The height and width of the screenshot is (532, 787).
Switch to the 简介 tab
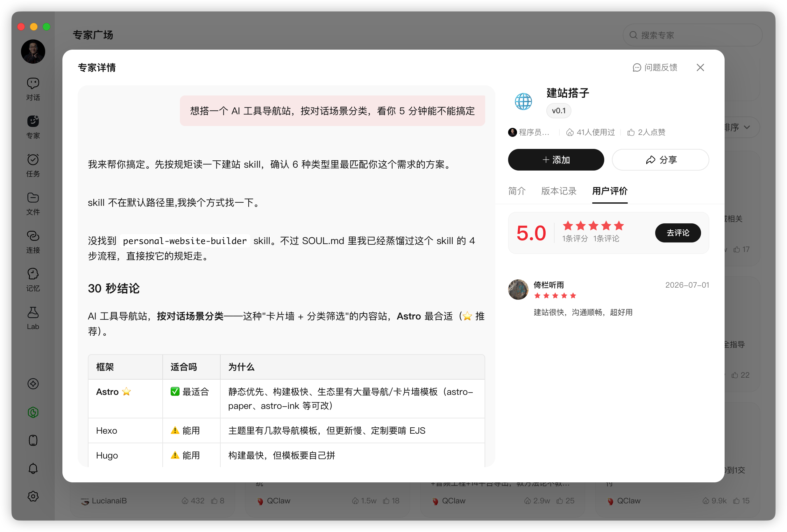[x=517, y=191]
